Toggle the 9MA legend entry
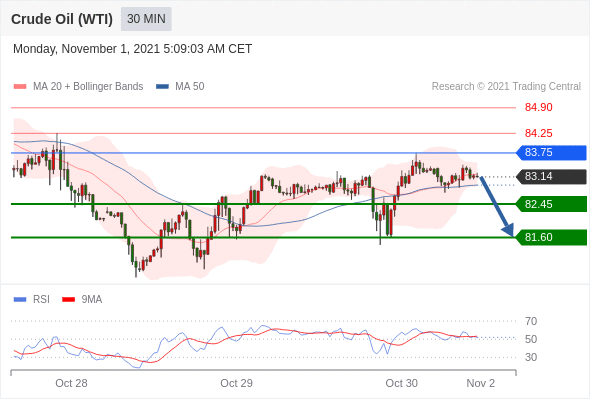The width and height of the screenshot is (590, 400). 82,300
